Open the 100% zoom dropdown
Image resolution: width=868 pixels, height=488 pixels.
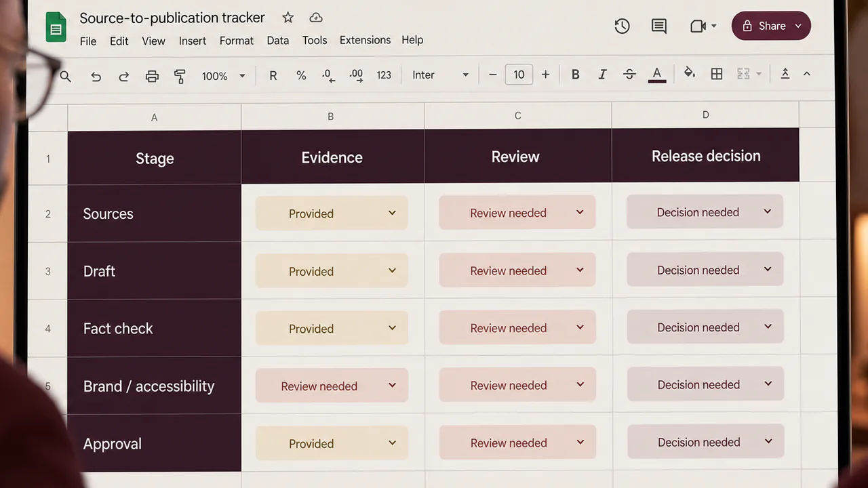(223, 77)
